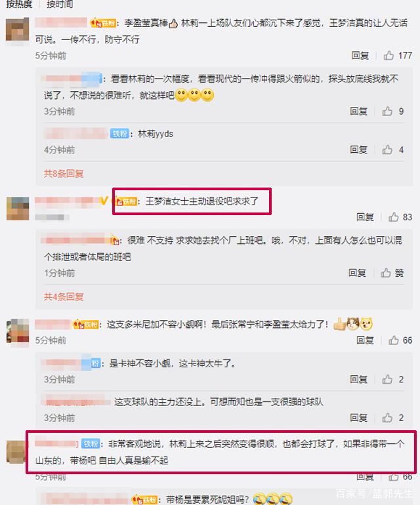Reply to 王梦洁女士主动退役 comment
The height and width of the screenshot is (505, 420).
[x=365, y=217]
